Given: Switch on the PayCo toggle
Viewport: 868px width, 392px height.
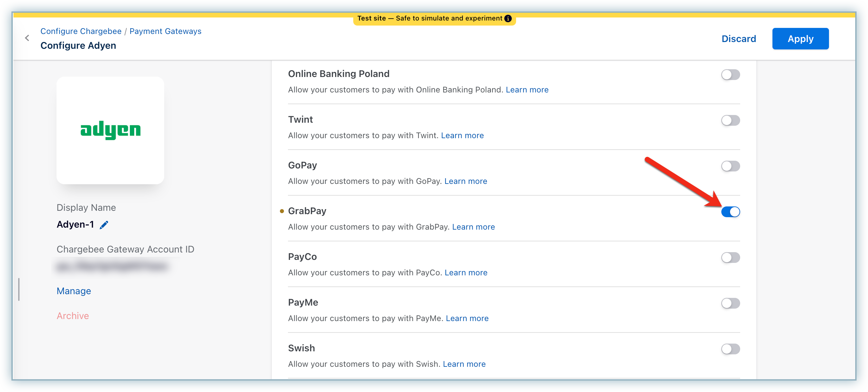Looking at the screenshot, I should click(730, 258).
